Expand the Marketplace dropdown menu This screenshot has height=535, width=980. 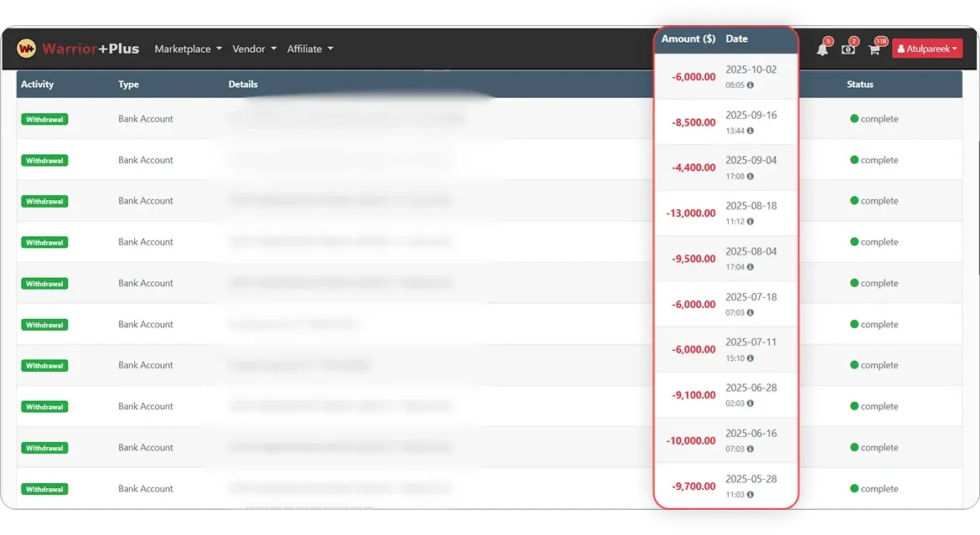tap(188, 49)
